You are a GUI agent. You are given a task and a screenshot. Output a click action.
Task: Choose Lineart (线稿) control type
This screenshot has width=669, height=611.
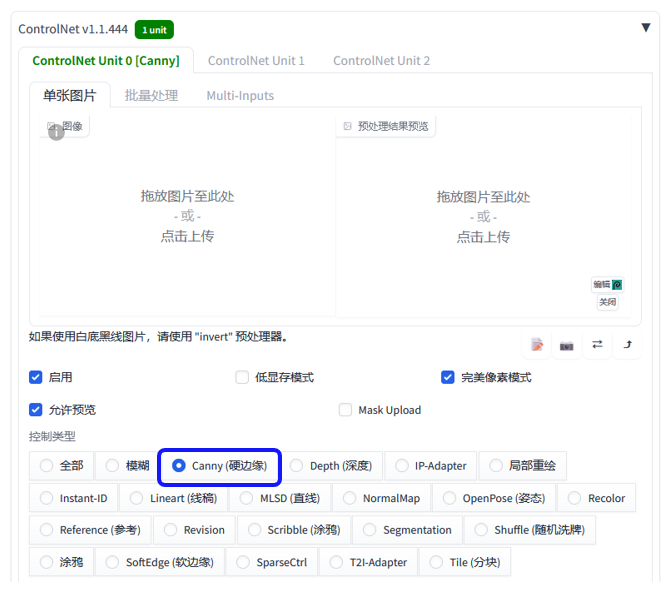174,498
